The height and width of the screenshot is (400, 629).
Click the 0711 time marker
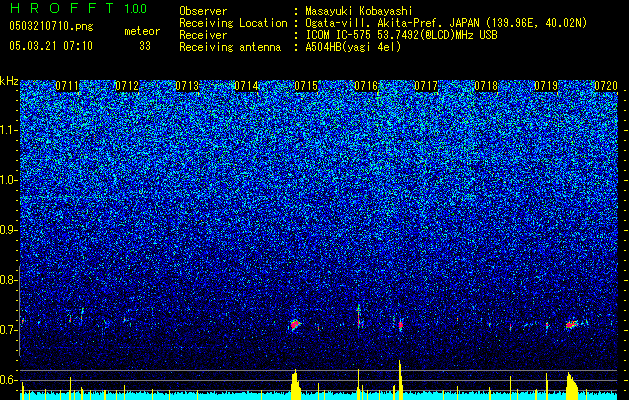point(67,86)
